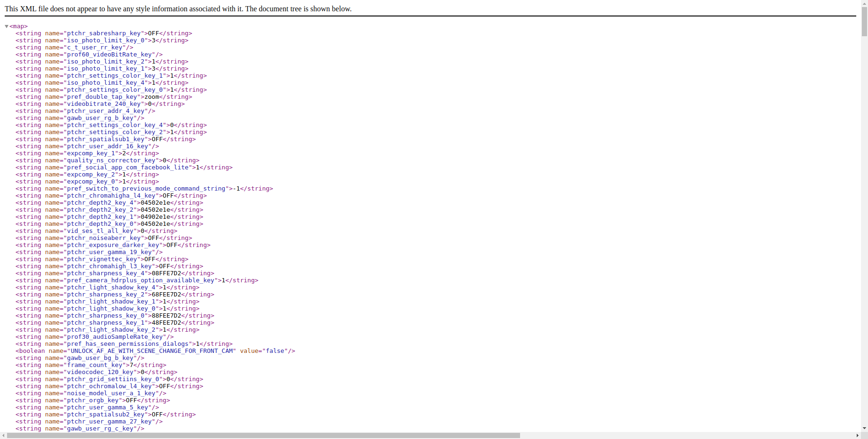Select the gawb_user_rg_c_key line
The height and width of the screenshot is (439, 868).
pos(80,429)
